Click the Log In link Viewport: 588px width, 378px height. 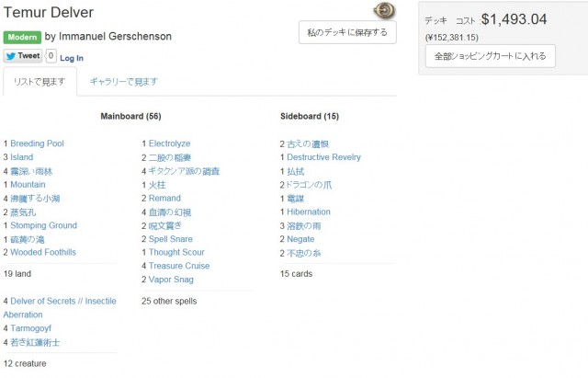click(x=72, y=58)
